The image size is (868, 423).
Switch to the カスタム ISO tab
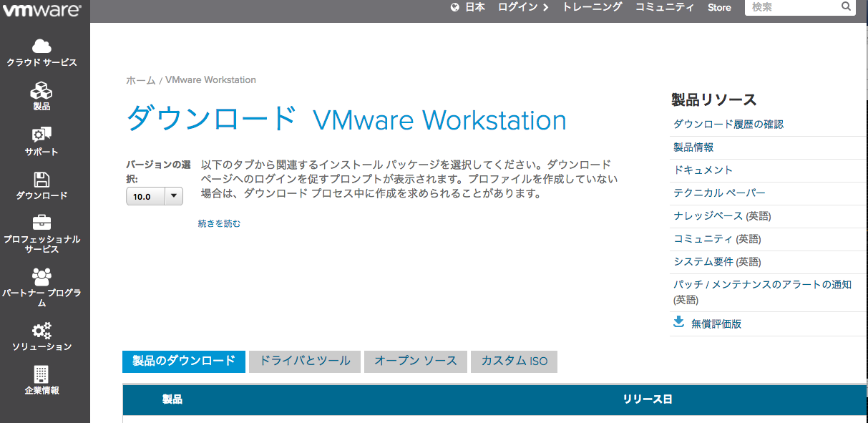[514, 361]
